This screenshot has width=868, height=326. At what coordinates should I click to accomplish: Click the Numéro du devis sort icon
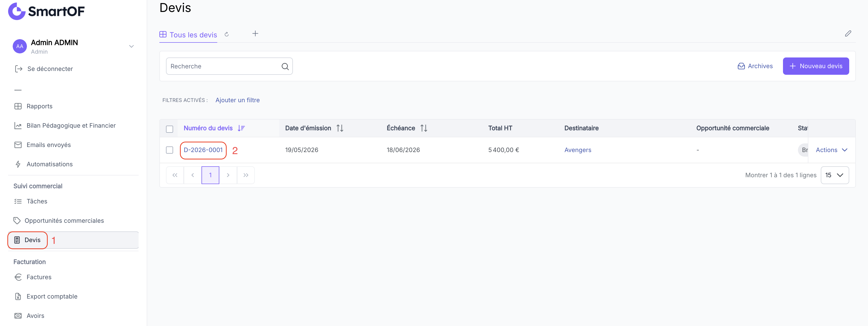pos(241,128)
